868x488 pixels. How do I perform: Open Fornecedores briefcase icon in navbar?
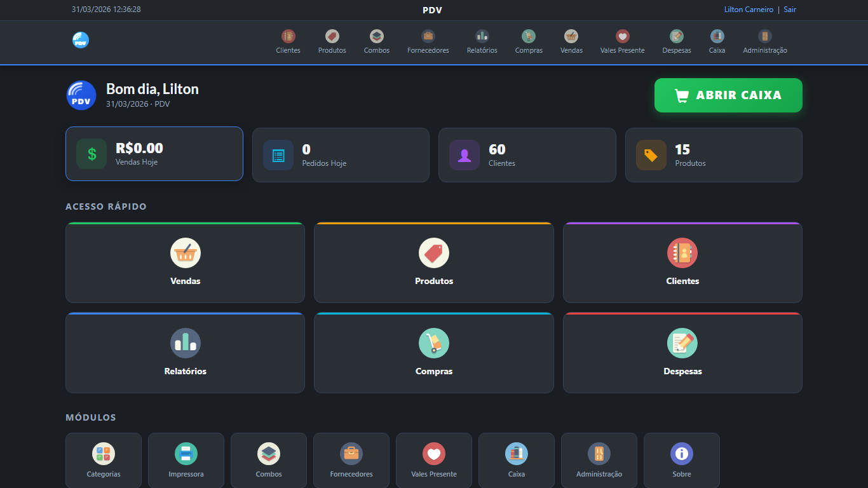pos(428,36)
